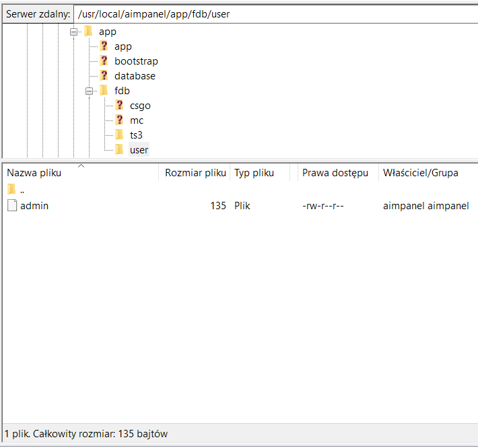Click the ts3 folder icon
The image size is (478, 448).
tap(119, 135)
